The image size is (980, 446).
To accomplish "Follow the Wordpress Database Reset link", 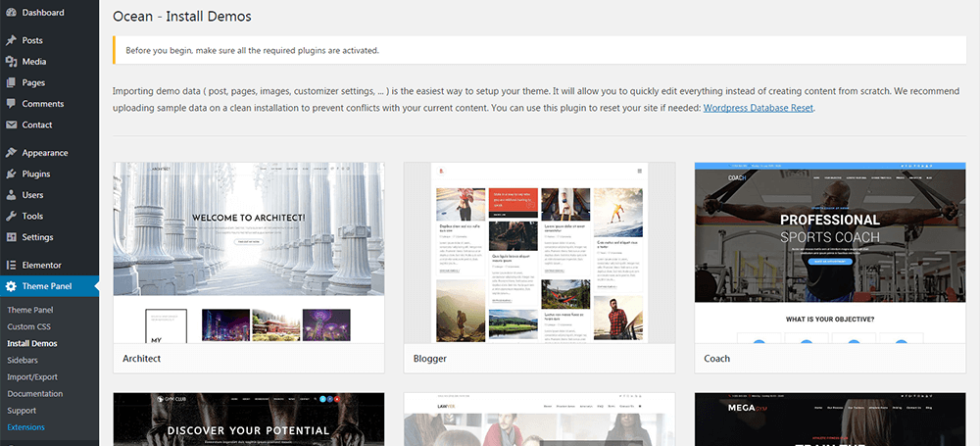I will pyautogui.click(x=759, y=108).
